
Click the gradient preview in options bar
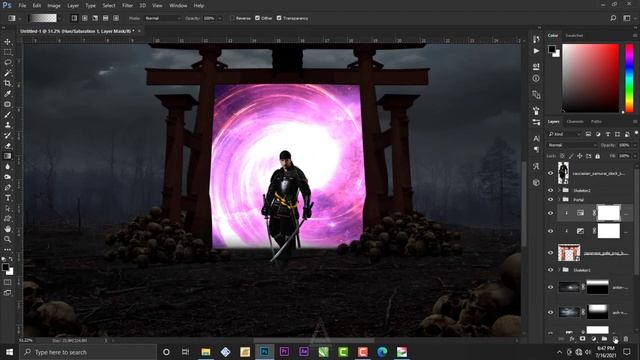coord(43,18)
